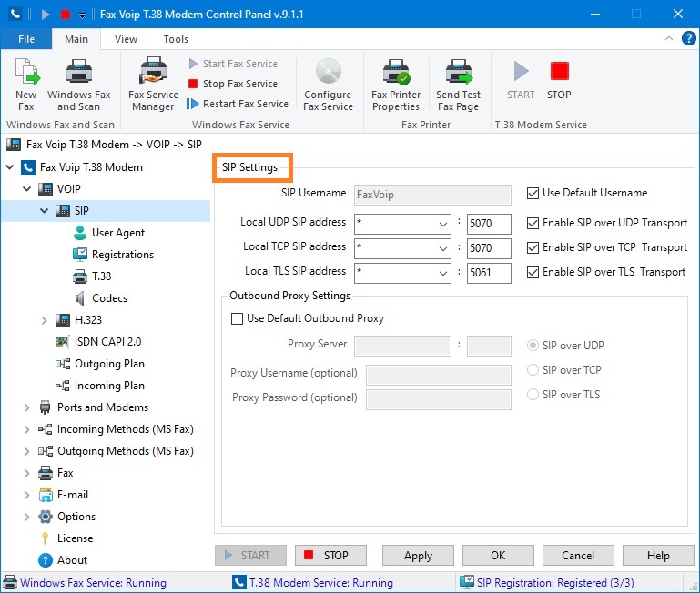
Task: Click the ribbon START modem service icon
Action: (x=521, y=80)
